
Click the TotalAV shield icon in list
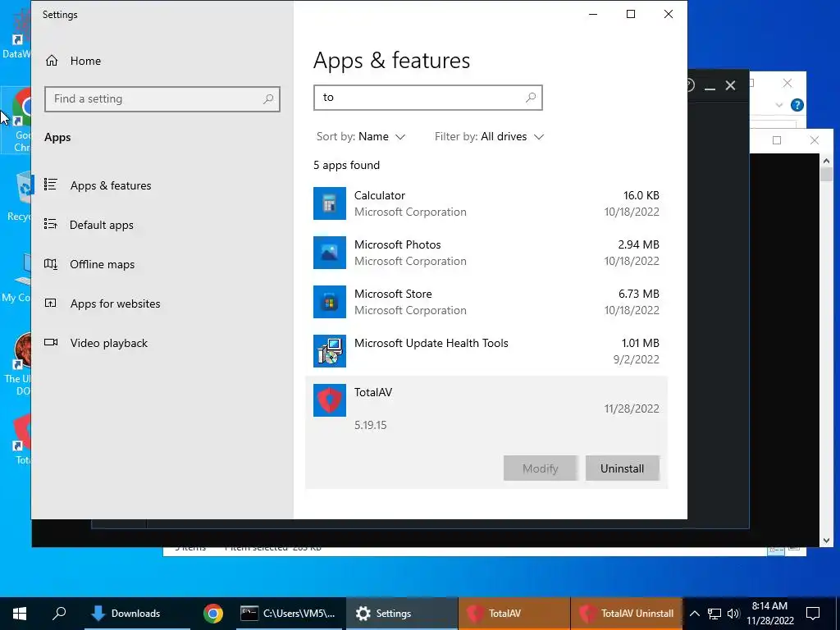tap(330, 400)
